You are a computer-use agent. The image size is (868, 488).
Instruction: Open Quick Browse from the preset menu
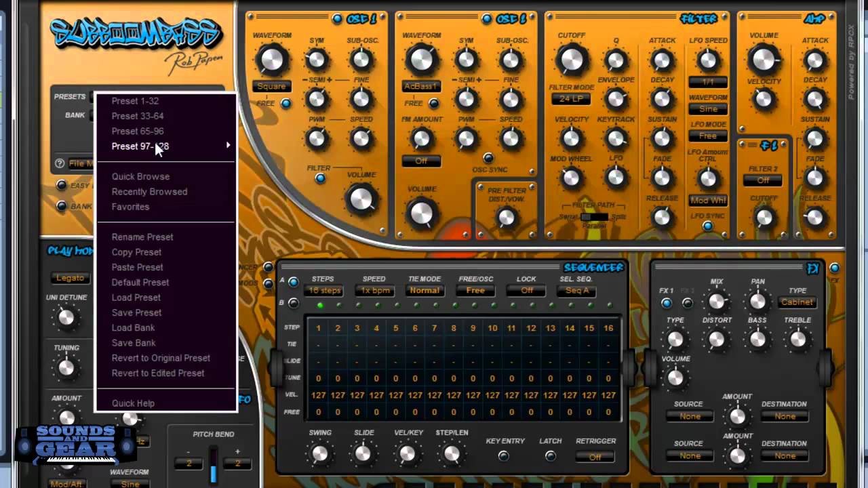(140, 176)
